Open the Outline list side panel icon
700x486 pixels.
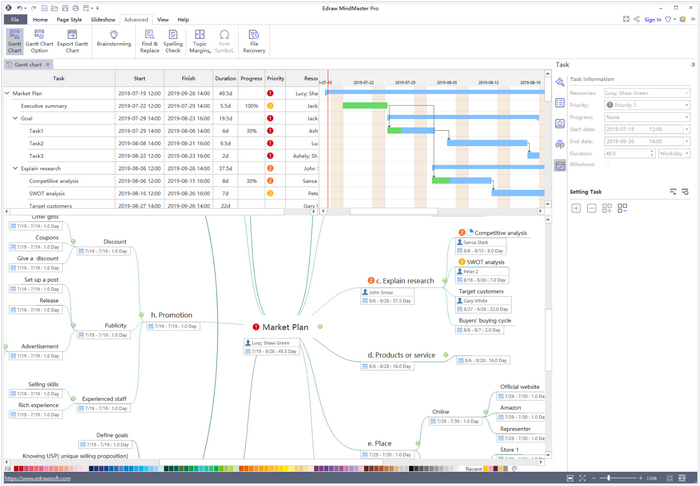pos(560,103)
